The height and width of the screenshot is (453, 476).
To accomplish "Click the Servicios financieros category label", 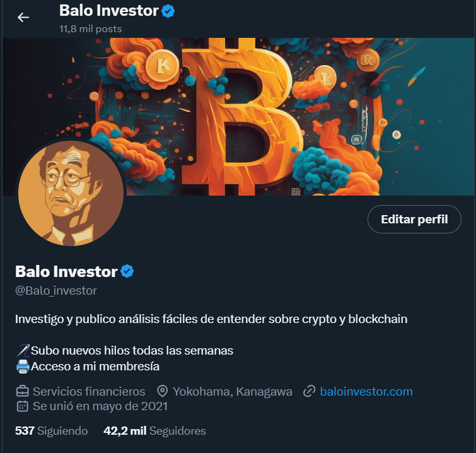I will tap(89, 391).
